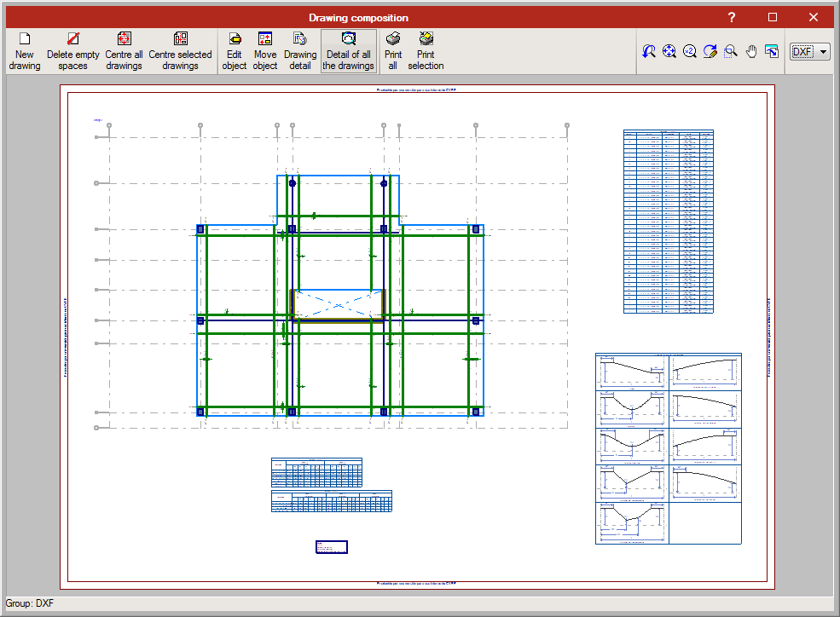
Task: Open the help question mark button
Action: click(x=731, y=17)
